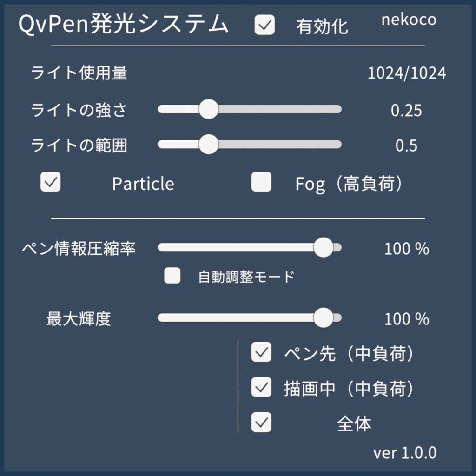Click the right end of the ライトの強さ slider track
This screenshot has width=476, height=476.
click(339, 109)
